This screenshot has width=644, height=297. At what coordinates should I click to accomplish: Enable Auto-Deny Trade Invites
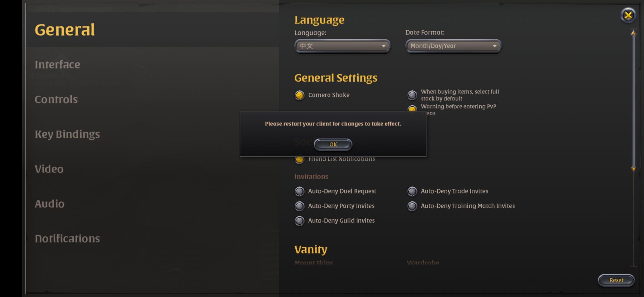(x=412, y=191)
